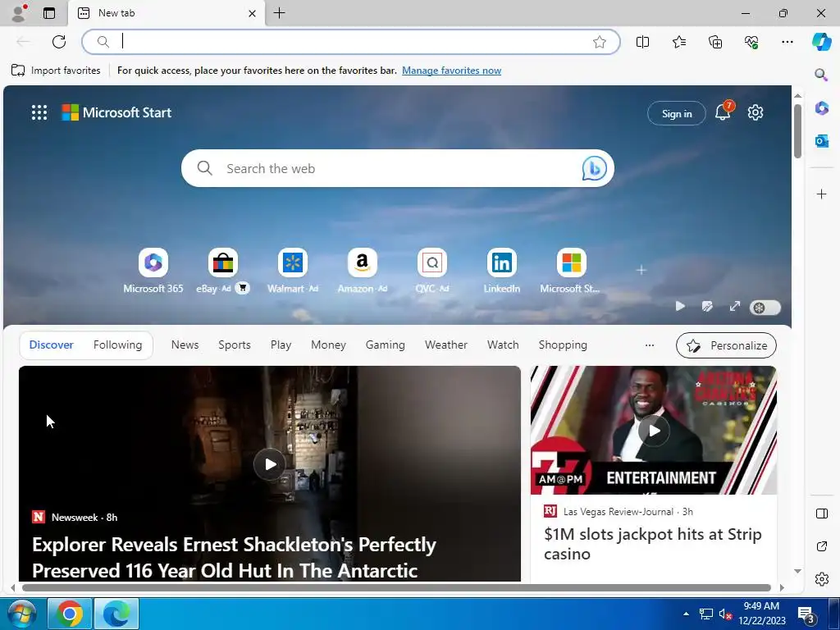Open tab actions menu icon
This screenshot has height=630, width=840.
click(49, 13)
